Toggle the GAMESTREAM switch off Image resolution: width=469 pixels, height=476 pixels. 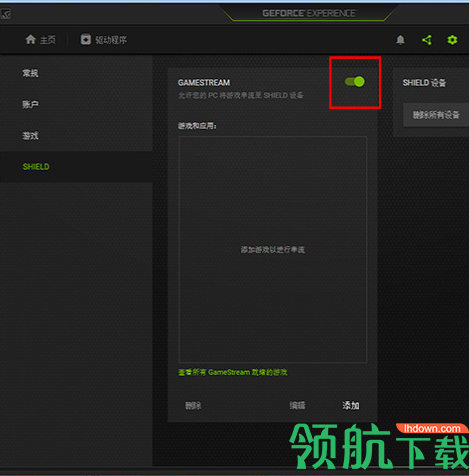click(x=355, y=82)
